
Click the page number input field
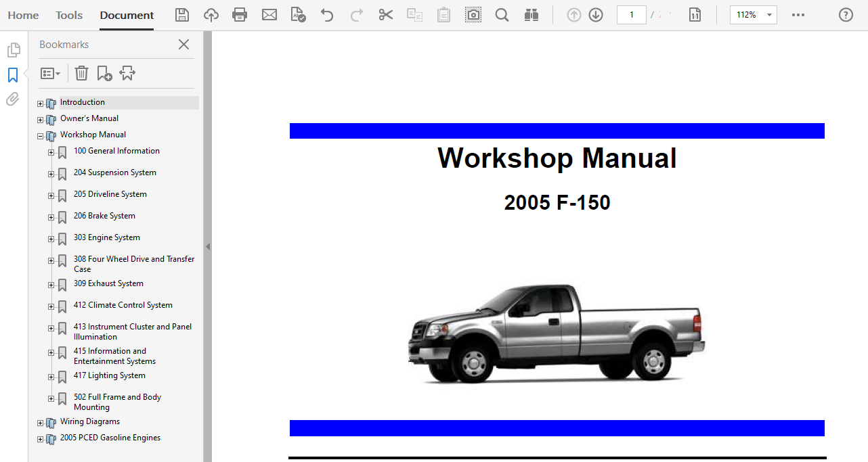632,15
